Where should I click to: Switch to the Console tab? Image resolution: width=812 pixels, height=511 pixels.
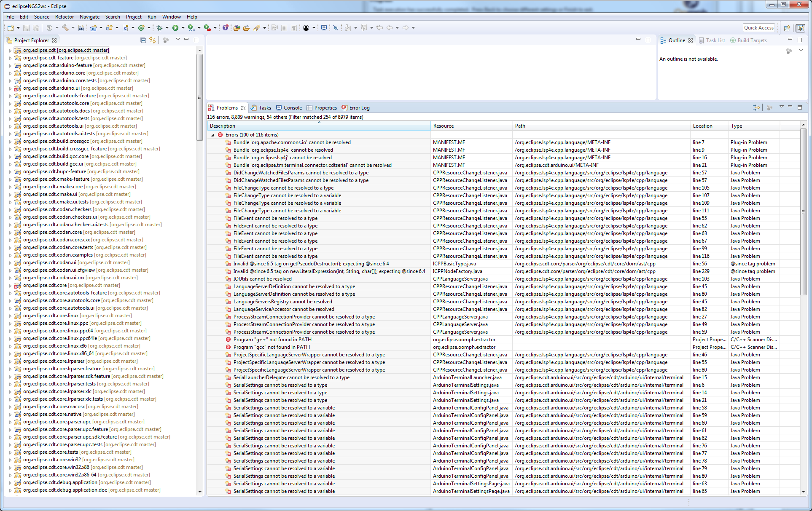click(x=289, y=108)
